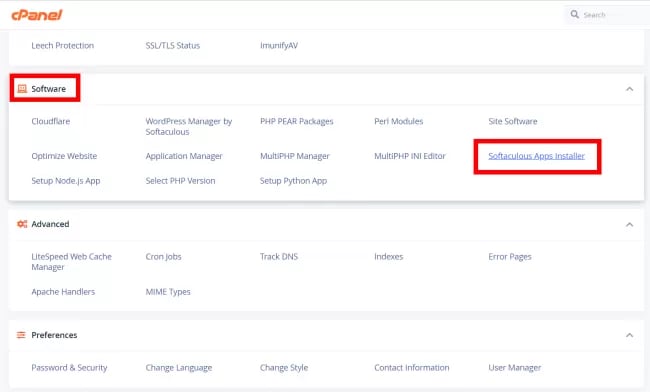Click the Preferences sliders icon
This screenshot has width=650, height=392.
(x=21, y=335)
